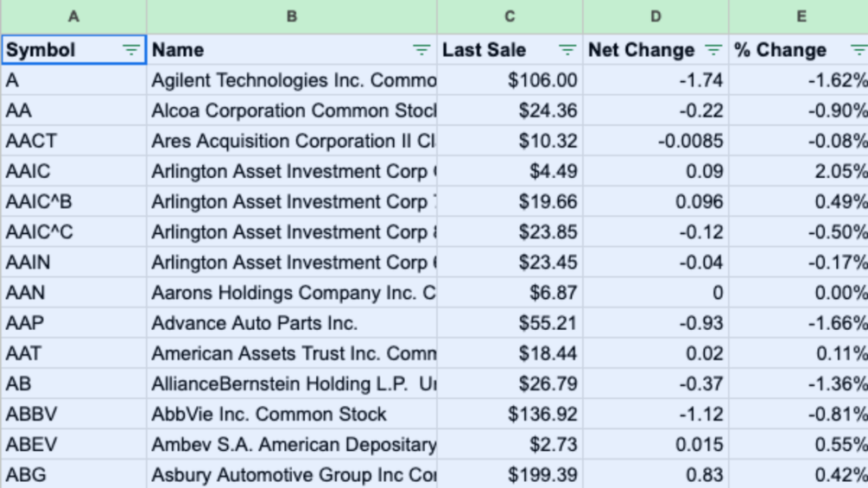This screenshot has height=488, width=868.
Task: Select the $199.39 Last Sale cell
Action: point(510,475)
